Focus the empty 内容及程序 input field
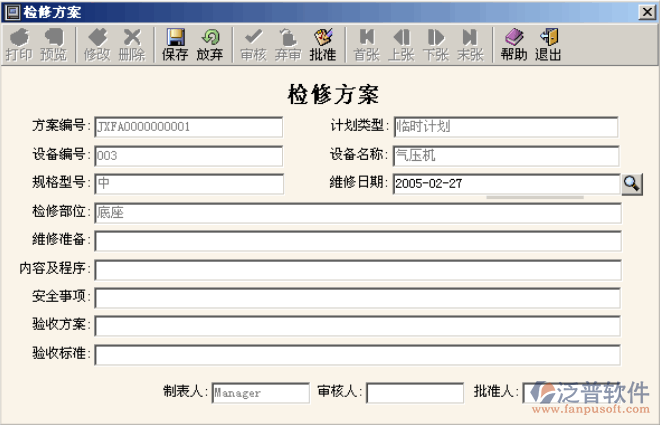 [358, 270]
